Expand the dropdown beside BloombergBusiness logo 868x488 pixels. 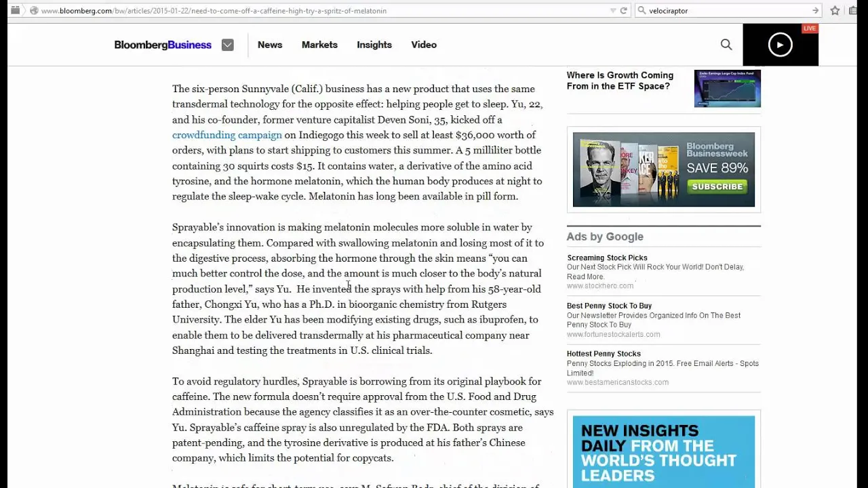click(227, 45)
